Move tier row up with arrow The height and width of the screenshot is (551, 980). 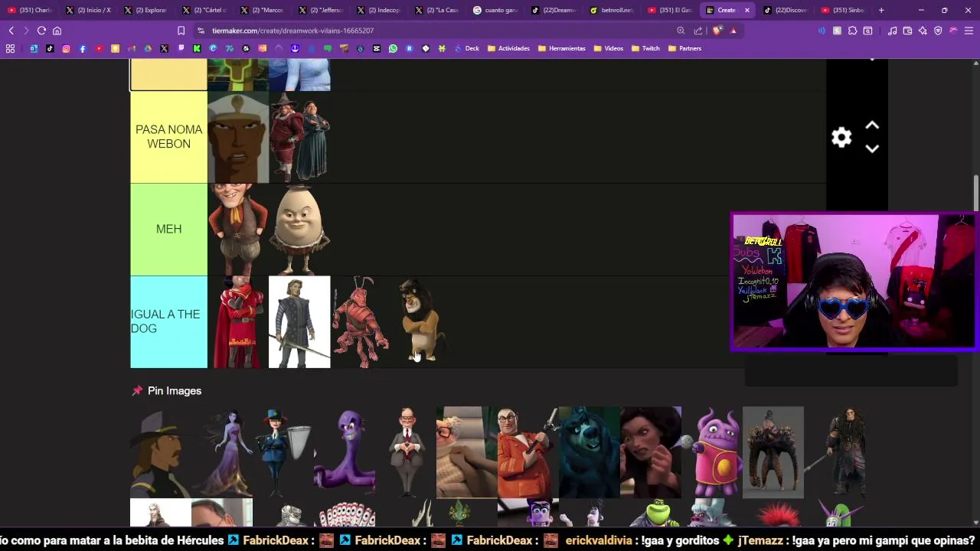coord(872,126)
